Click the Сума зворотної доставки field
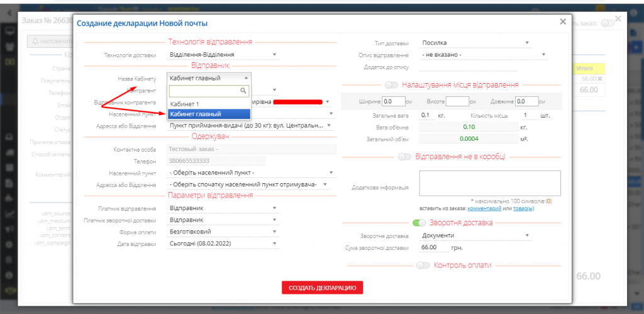The image size is (644, 314). 434,248
